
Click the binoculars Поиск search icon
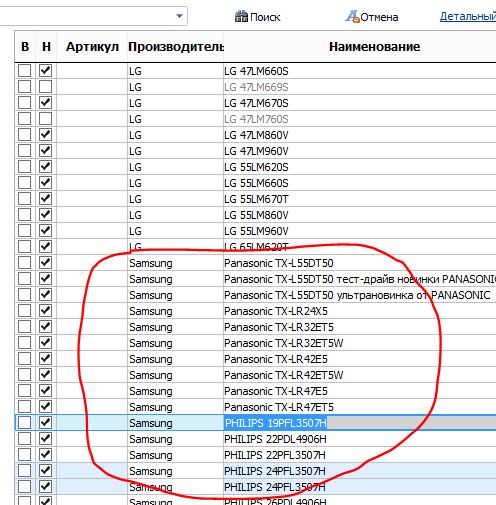(x=241, y=16)
